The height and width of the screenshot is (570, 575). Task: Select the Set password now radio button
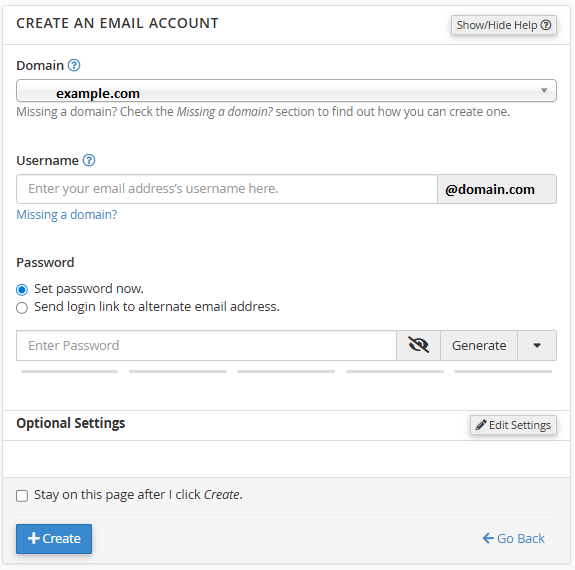click(22, 290)
